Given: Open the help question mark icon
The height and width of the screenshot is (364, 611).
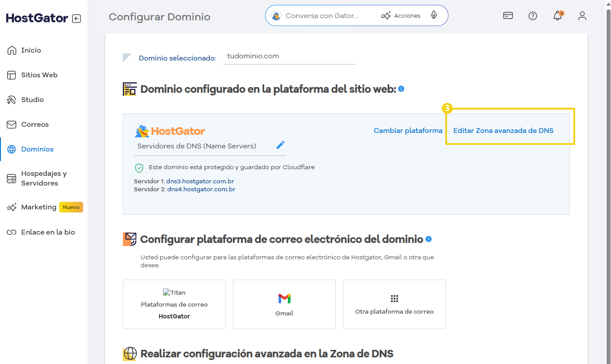Looking at the screenshot, I should (x=533, y=16).
